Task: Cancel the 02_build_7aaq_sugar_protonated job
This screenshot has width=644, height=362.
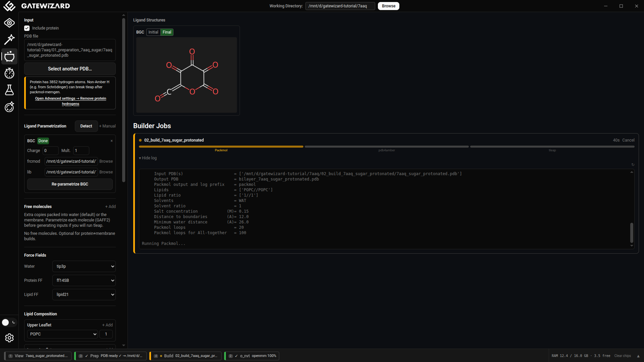Action: [628, 140]
